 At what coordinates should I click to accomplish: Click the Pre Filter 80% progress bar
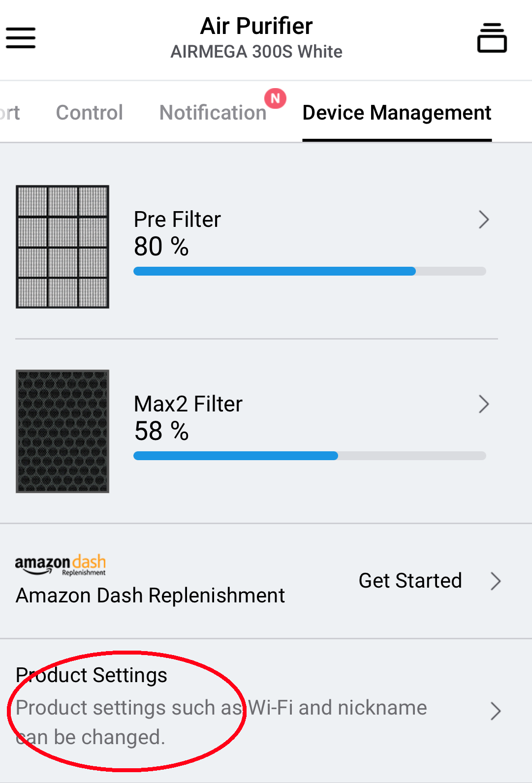pos(310,271)
